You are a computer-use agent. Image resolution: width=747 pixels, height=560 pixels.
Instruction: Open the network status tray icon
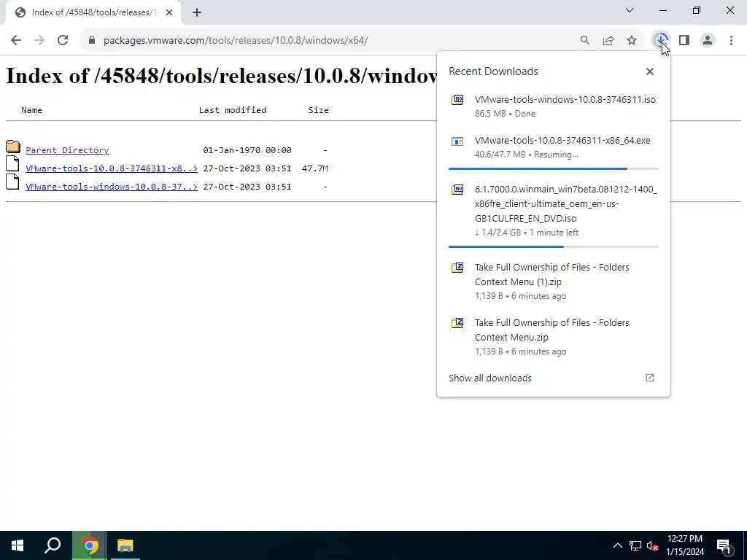point(635,545)
